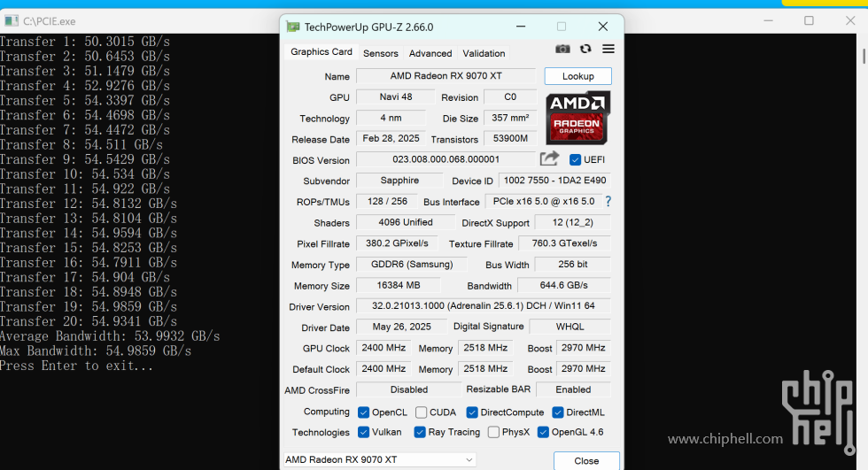868x470 pixels.
Task: Toggle the OpenGL 4.6 checkbox
Action: coord(543,433)
